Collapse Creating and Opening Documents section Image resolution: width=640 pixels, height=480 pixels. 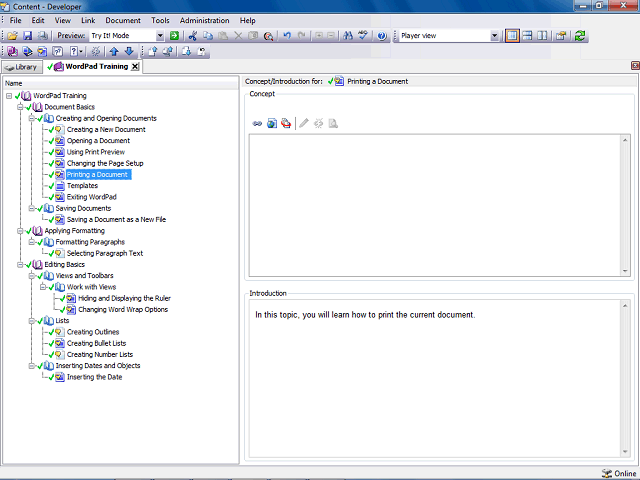point(31,118)
